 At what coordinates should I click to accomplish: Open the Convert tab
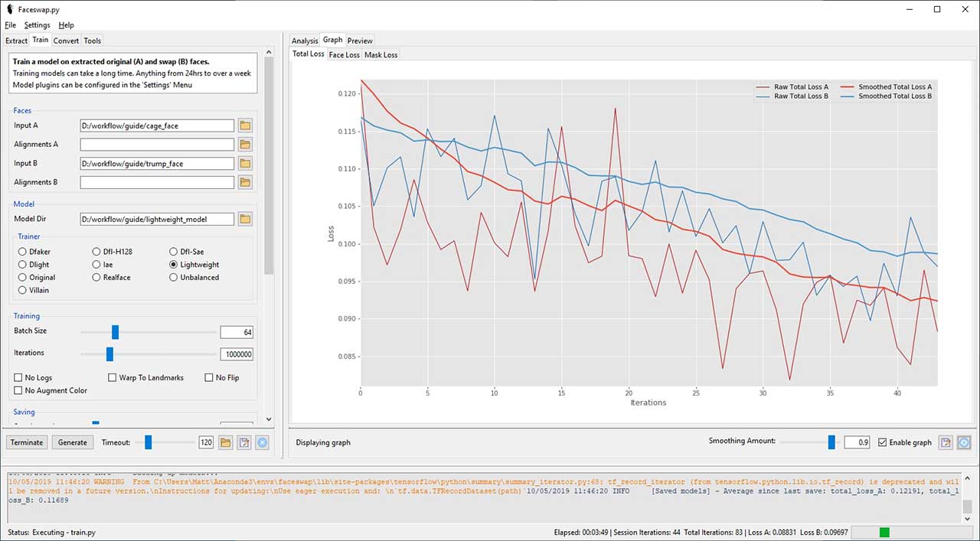pos(66,41)
